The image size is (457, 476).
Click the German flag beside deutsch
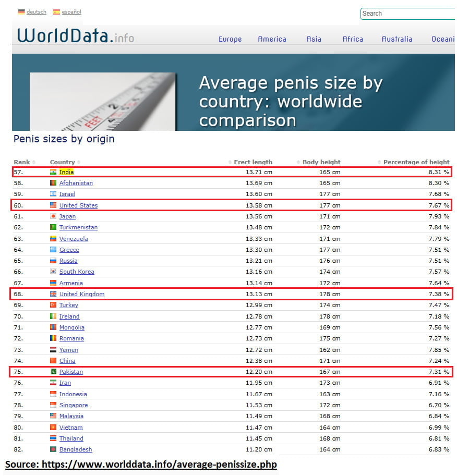(21, 12)
